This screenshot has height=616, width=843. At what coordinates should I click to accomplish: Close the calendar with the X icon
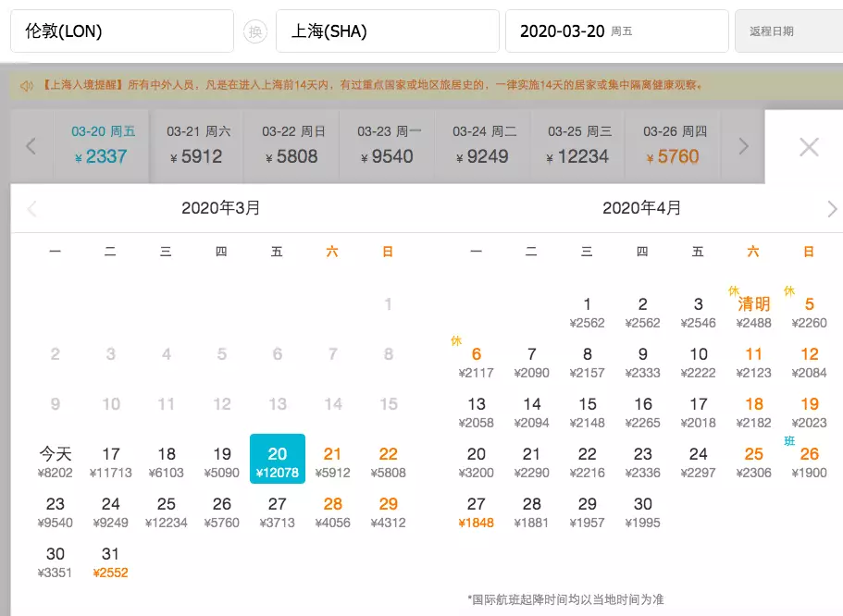[809, 147]
